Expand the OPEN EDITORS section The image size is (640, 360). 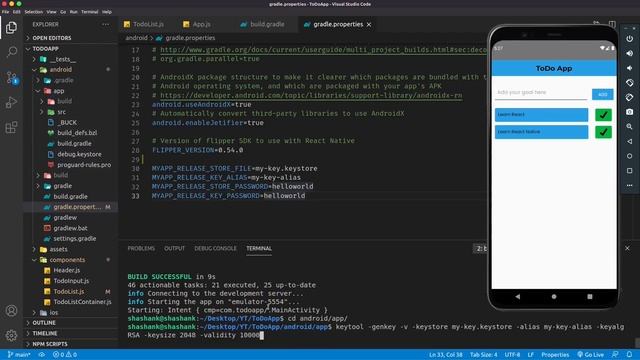tap(51, 38)
